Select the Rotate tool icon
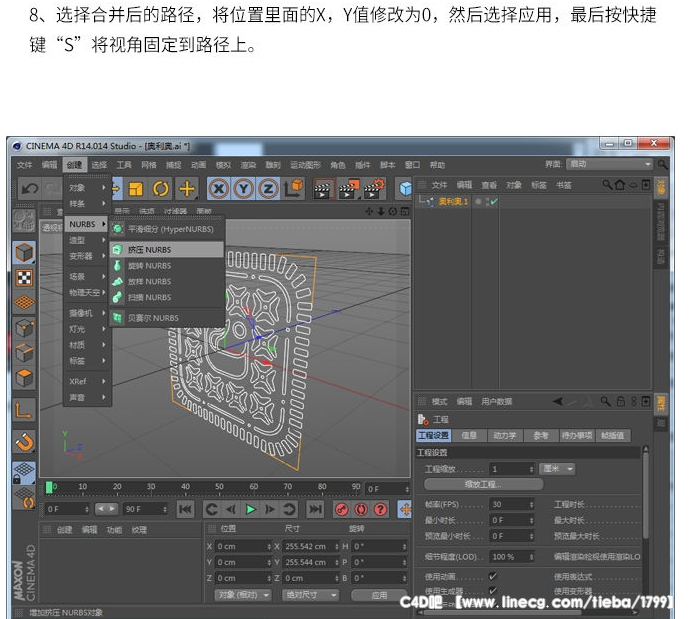Screen dimensions: 700x619 pyautogui.click(x=161, y=189)
